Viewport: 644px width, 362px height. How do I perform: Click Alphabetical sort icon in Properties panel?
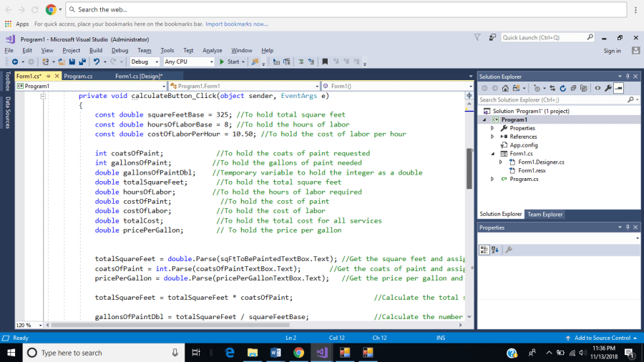pyautogui.click(x=495, y=250)
